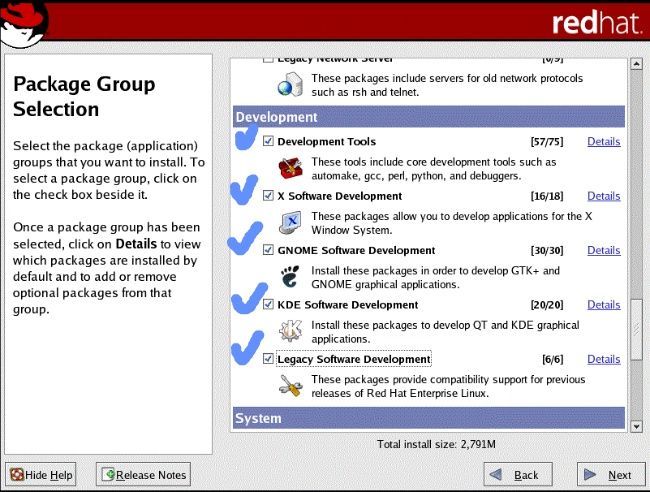The height and width of the screenshot is (492, 650).
Task: Click the [57/75] package count
Action: pyautogui.click(x=547, y=142)
